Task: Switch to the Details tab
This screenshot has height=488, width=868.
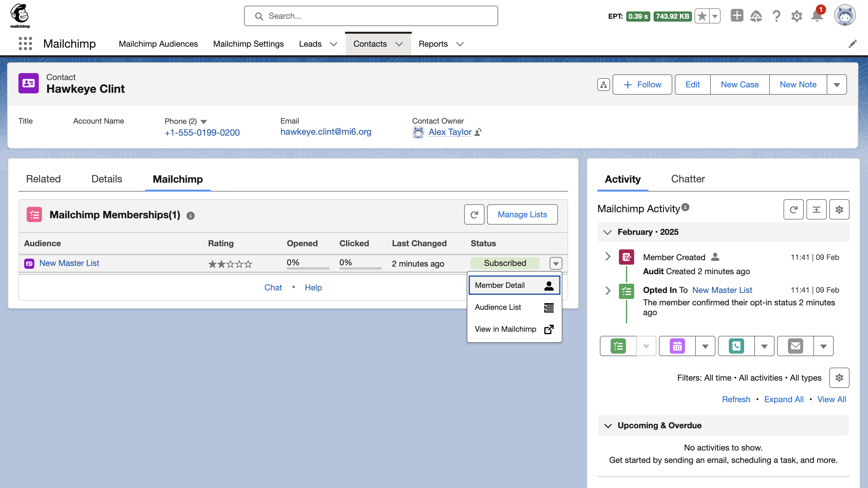Action: coord(106,179)
